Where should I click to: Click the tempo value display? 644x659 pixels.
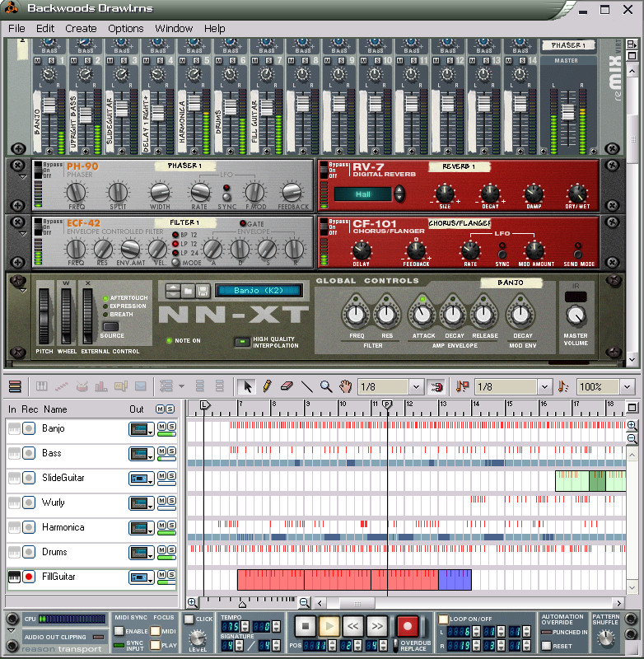click(230, 627)
